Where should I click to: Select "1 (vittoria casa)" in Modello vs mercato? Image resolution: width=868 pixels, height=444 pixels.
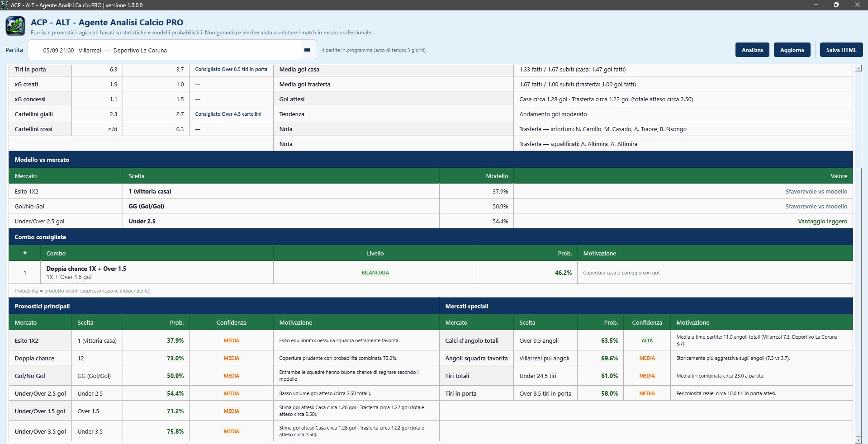pyautogui.click(x=150, y=191)
